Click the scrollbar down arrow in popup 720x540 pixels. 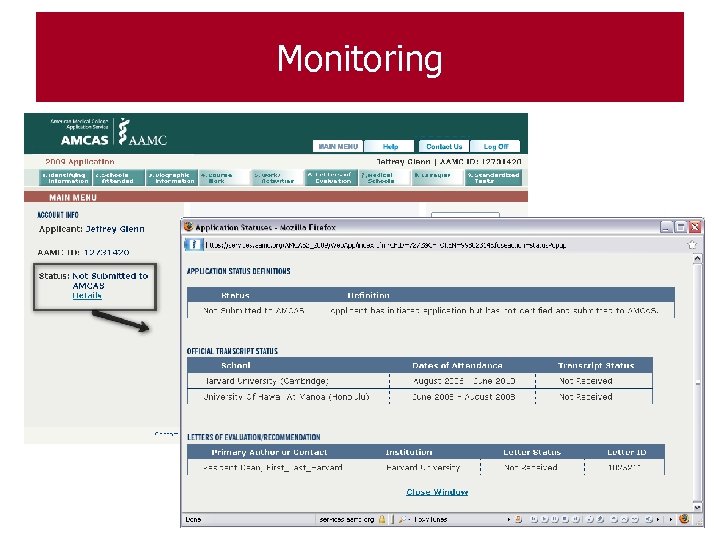[697, 507]
